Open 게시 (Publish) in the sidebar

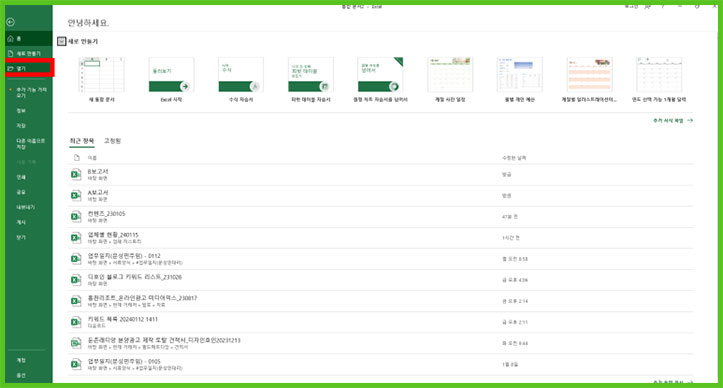[21, 222]
